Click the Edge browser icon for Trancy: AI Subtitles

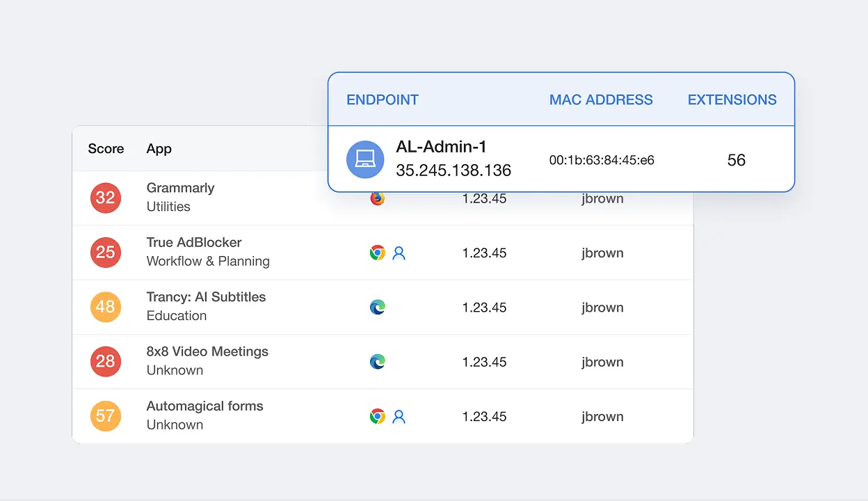pyautogui.click(x=377, y=307)
